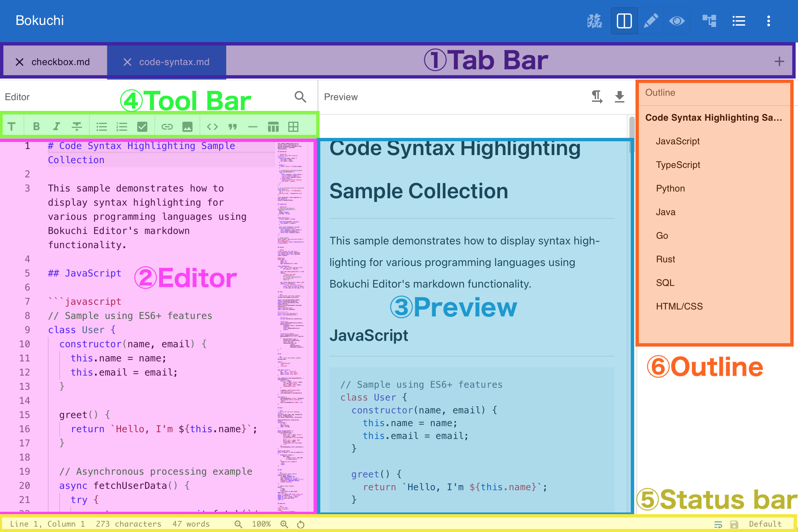Insert a bulleted list
Screen dimensions: 798x532
coord(101,126)
